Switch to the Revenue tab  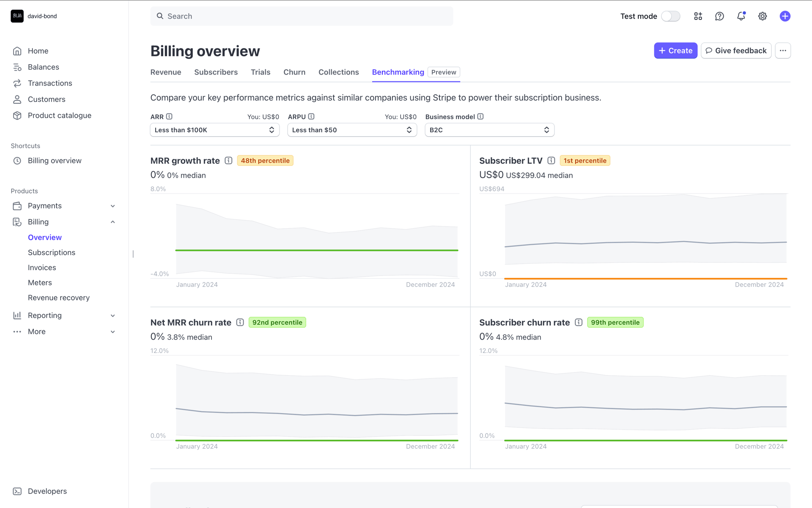pos(166,72)
